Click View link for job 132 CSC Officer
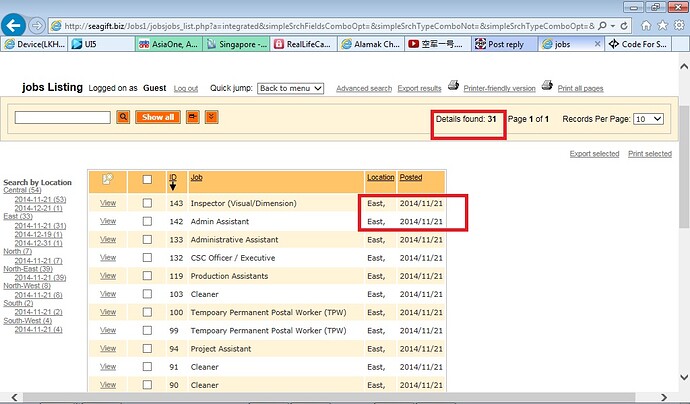 108,257
